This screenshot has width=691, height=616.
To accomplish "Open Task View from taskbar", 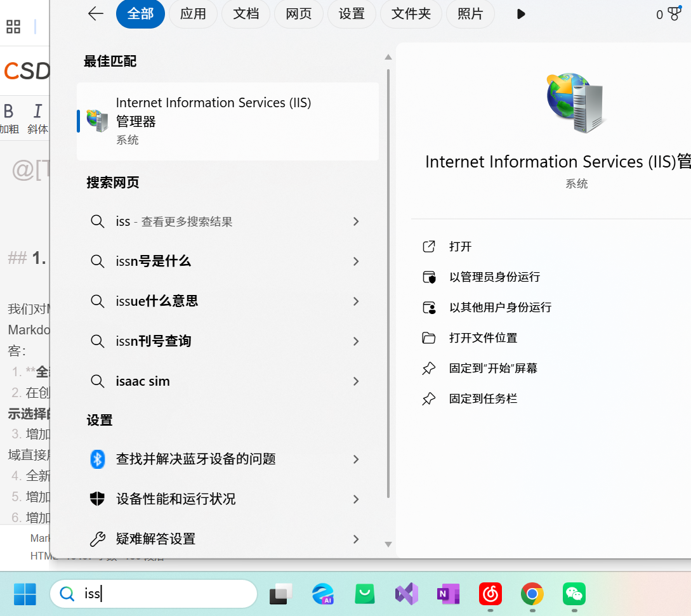I will pos(281,594).
